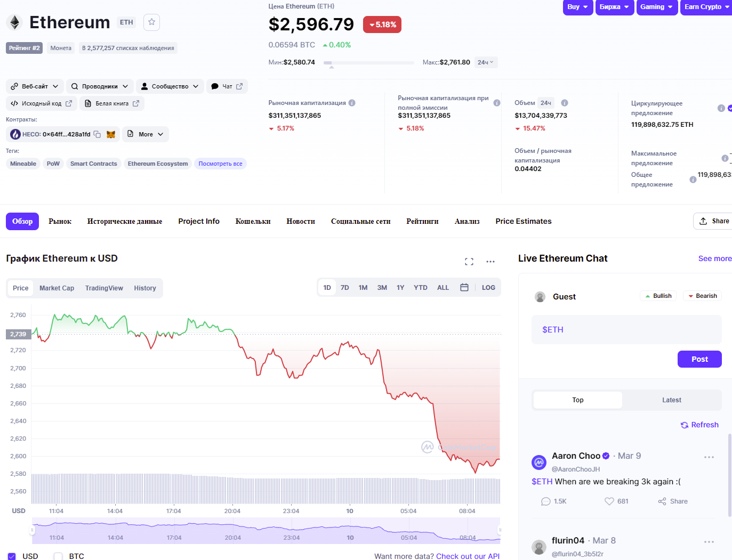The width and height of the screenshot is (732, 560).
Task: Open chart three-dots options menu
Action: click(490, 262)
